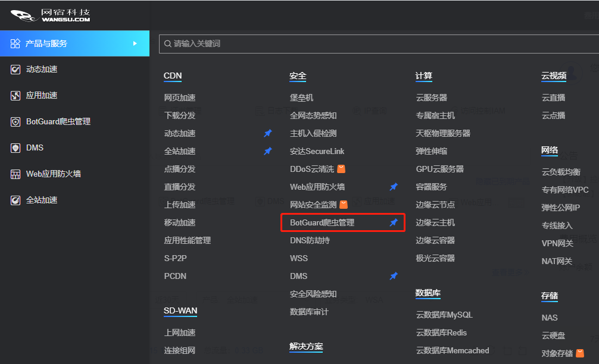Open PCDN under CDN
The width and height of the screenshot is (599, 364).
click(x=175, y=276)
